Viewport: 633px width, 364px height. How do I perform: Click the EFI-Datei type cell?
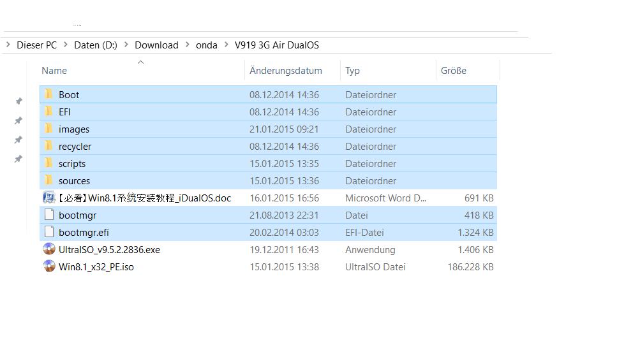click(364, 233)
